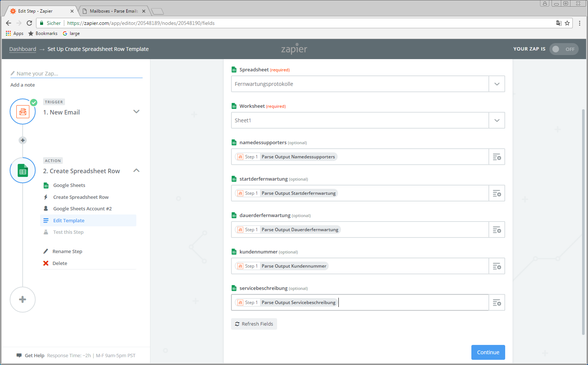This screenshot has width=588, height=365.
Task: Add new step with large plus circle
Action: coord(23,300)
